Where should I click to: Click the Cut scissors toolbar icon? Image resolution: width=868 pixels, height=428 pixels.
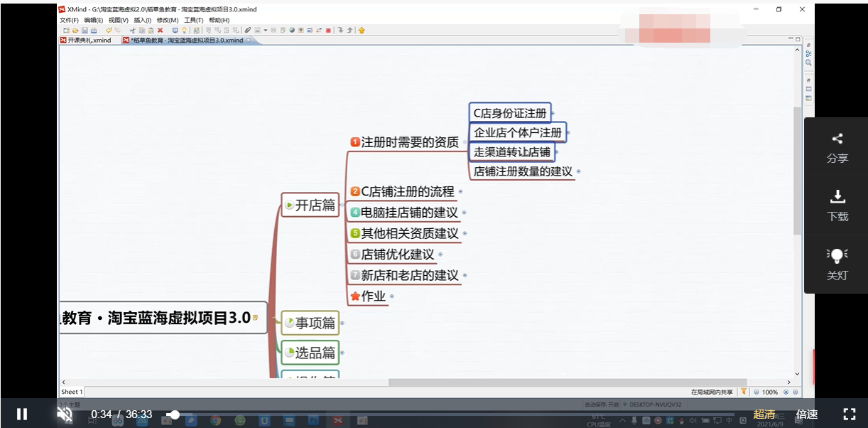[x=132, y=31]
